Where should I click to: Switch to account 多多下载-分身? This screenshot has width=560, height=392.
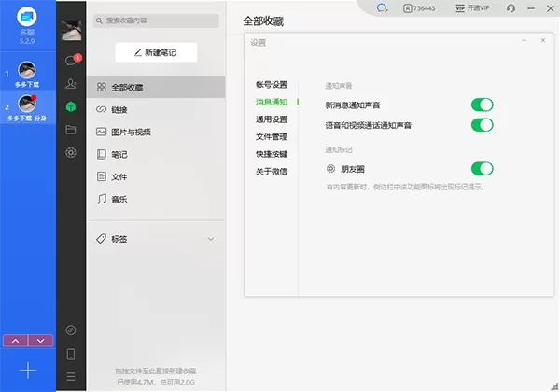click(x=27, y=107)
